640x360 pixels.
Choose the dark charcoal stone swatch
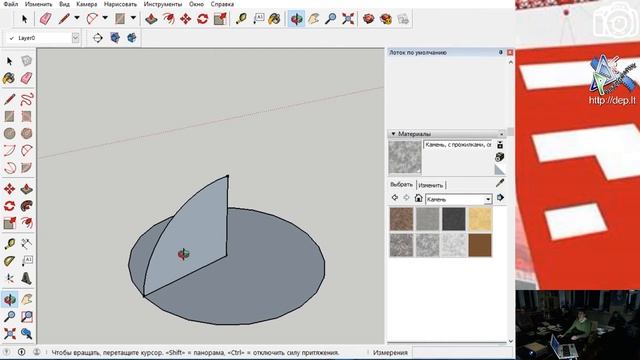[x=453, y=219]
